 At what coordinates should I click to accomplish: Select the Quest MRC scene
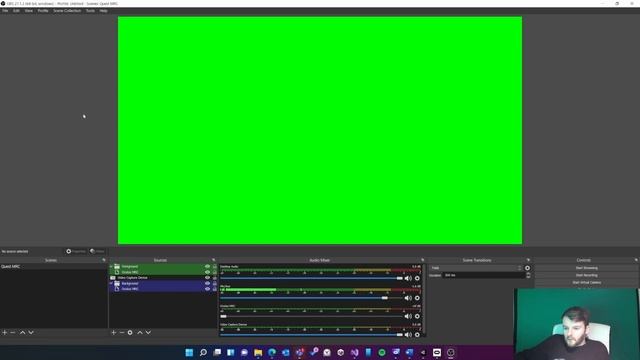[x=54, y=267]
